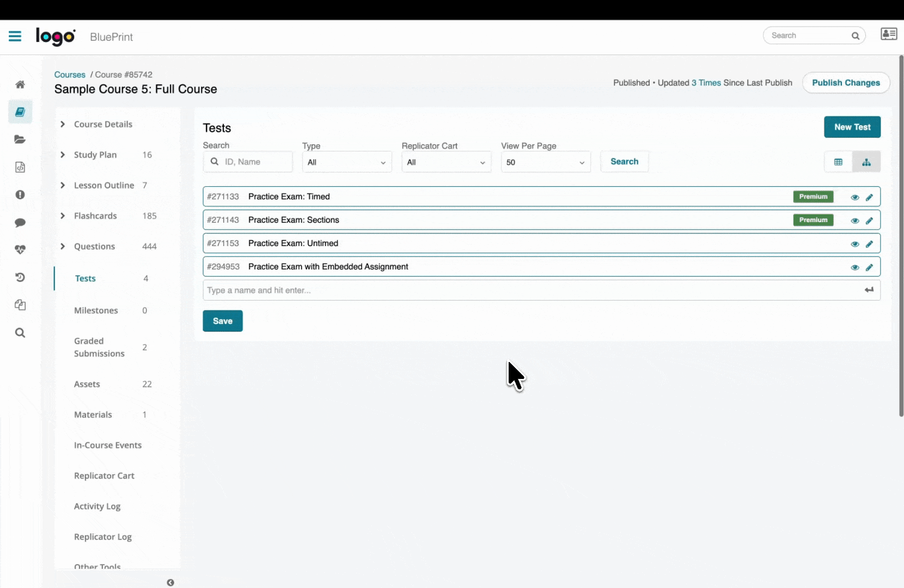The width and height of the screenshot is (904, 588).
Task: Click the top search magnifier icon
Action: click(x=856, y=36)
